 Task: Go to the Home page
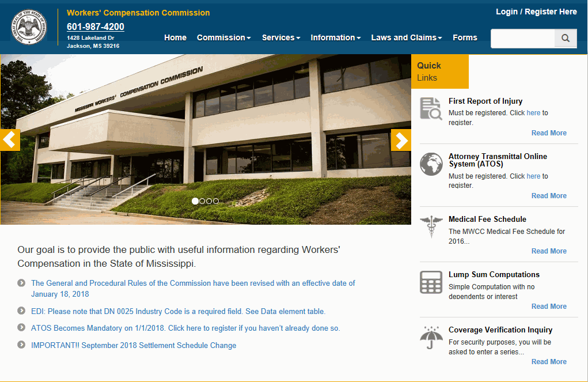(175, 37)
